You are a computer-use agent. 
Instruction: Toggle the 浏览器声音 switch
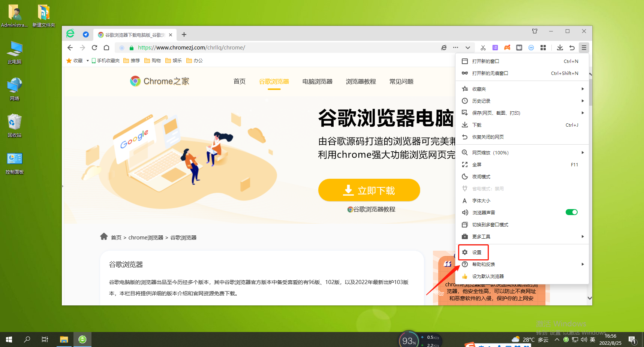click(572, 212)
